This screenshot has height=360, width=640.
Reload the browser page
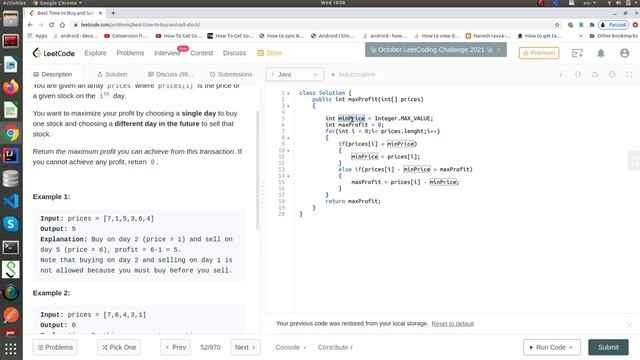[x=51, y=25]
